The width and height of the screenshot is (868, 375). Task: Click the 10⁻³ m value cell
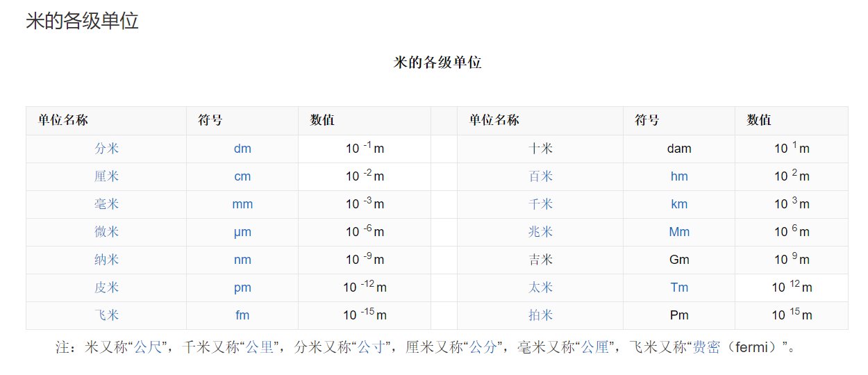click(365, 204)
